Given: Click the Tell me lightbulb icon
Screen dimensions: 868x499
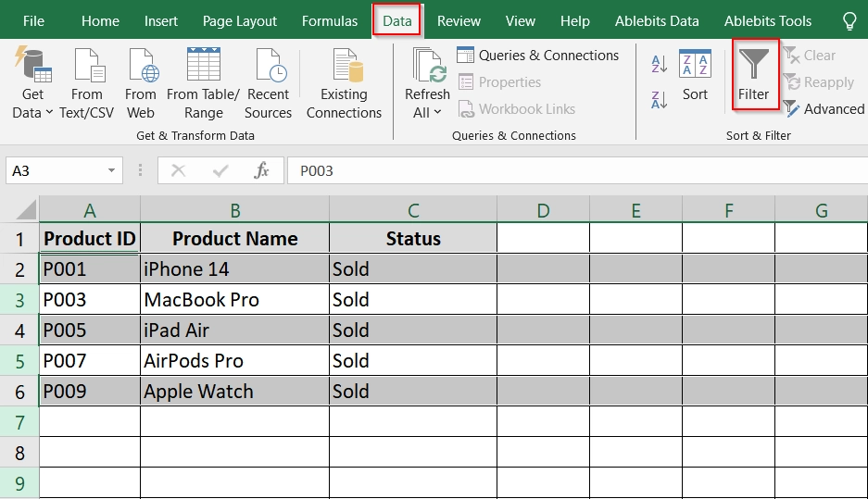Looking at the screenshot, I should [849, 21].
